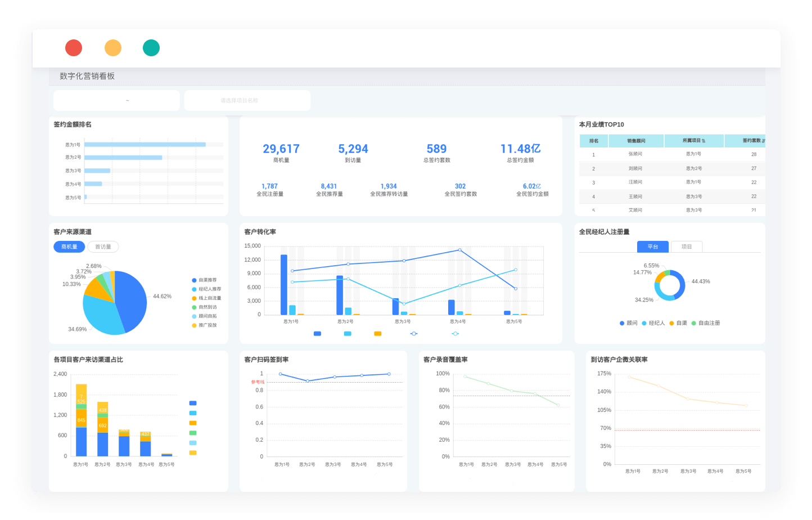Click the 销售顾问 column header
Image resolution: width=812 pixels, height=520 pixels.
click(637, 141)
